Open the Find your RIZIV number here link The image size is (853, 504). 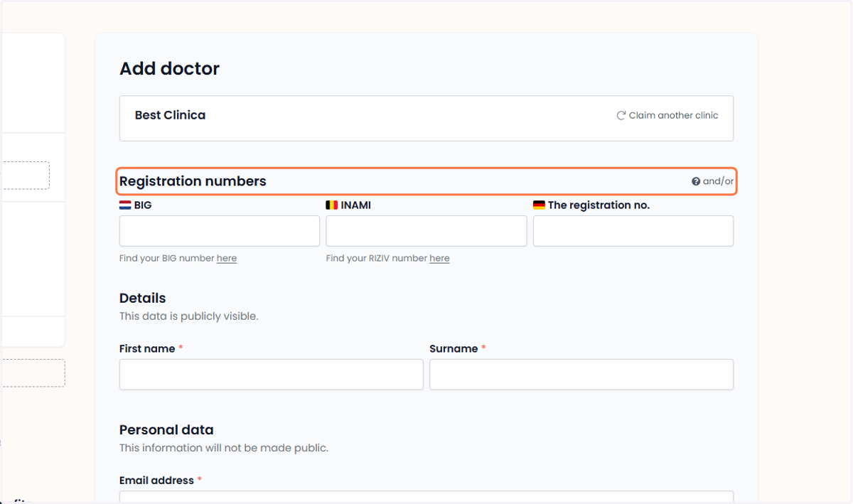(439, 258)
